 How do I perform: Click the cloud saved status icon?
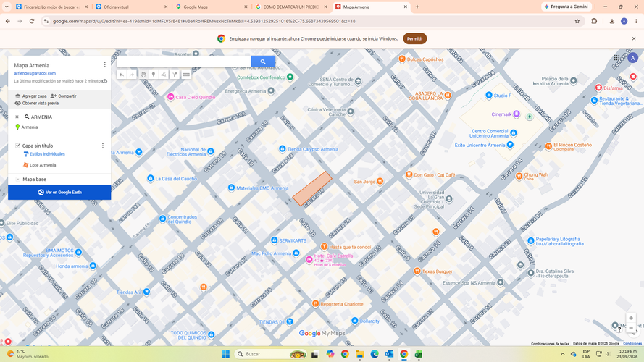(105, 81)
